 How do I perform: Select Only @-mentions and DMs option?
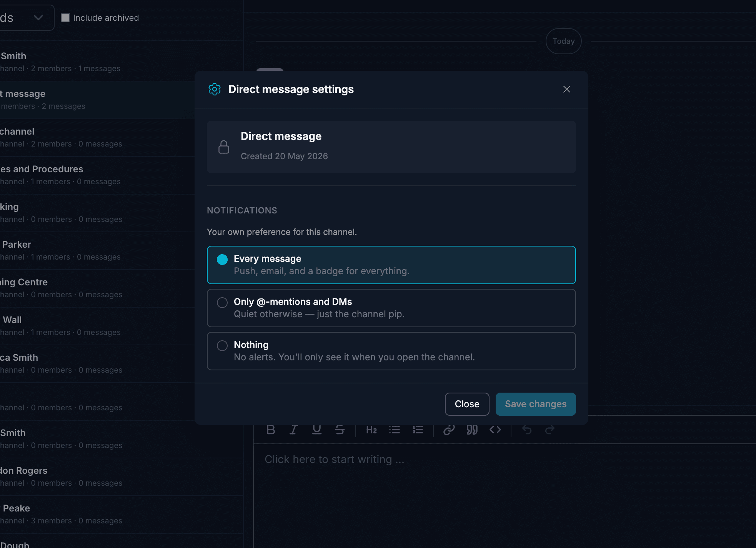click(x=391, y=308)
